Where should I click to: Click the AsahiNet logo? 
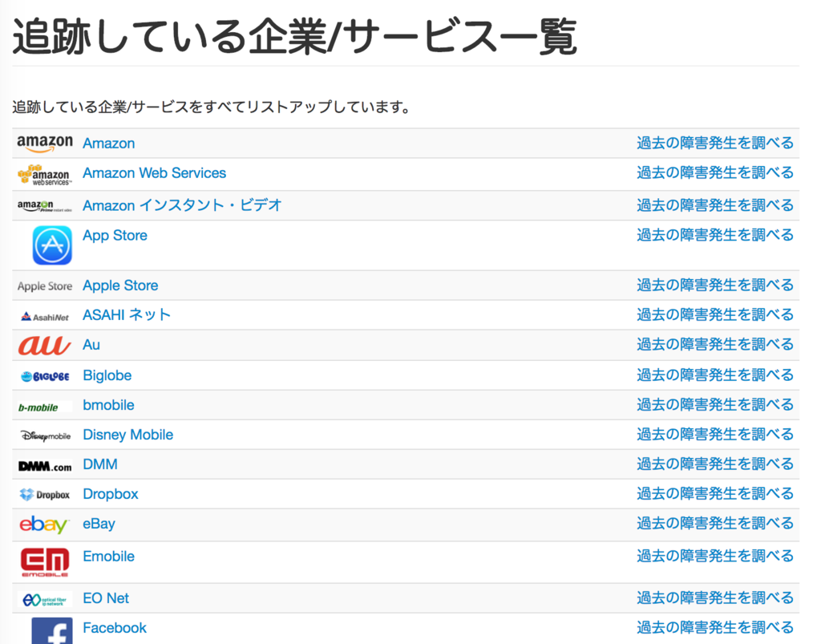[45, 317]
